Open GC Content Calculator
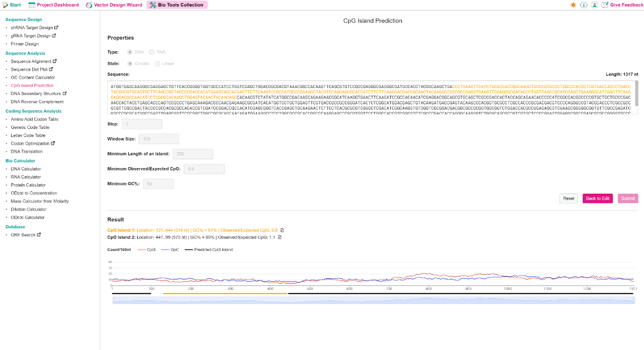 pos(33,77)
